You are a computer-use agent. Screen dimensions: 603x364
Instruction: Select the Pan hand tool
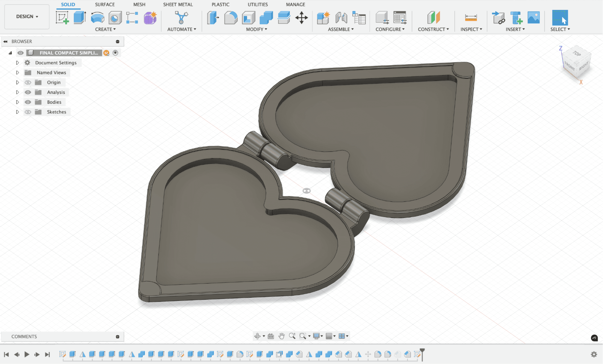(281, 336)
